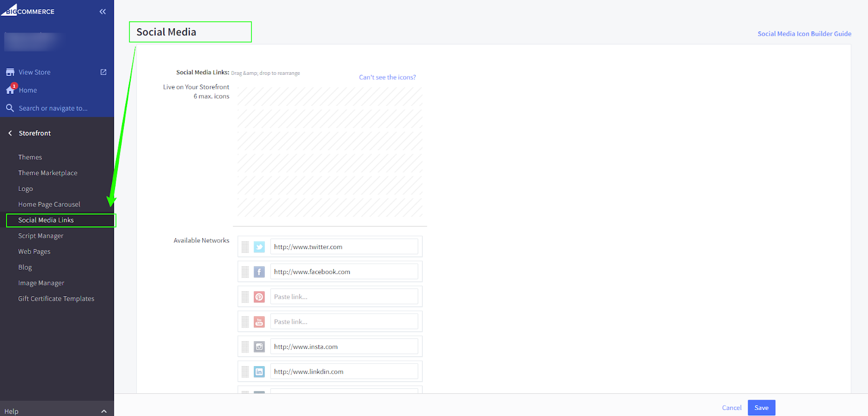Image resolution: width=868 pixels, height=416 pixels.
Task: Open store in new tab icon
Action: 104,72
